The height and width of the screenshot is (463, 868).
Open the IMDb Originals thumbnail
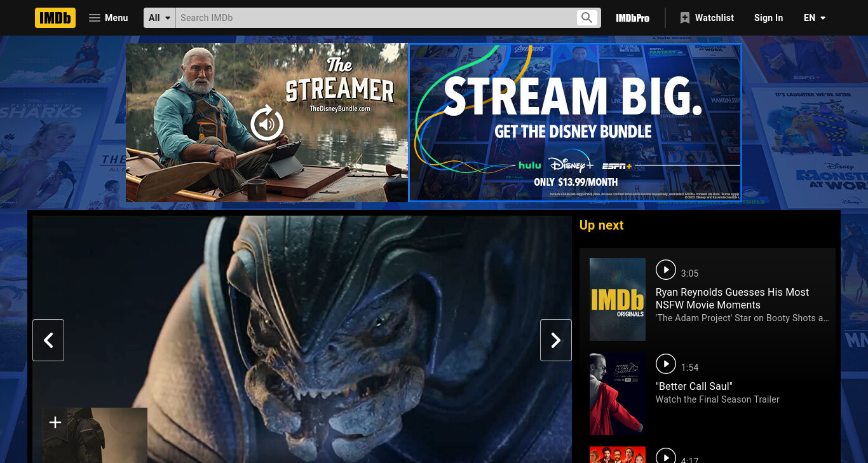(618, 300)
